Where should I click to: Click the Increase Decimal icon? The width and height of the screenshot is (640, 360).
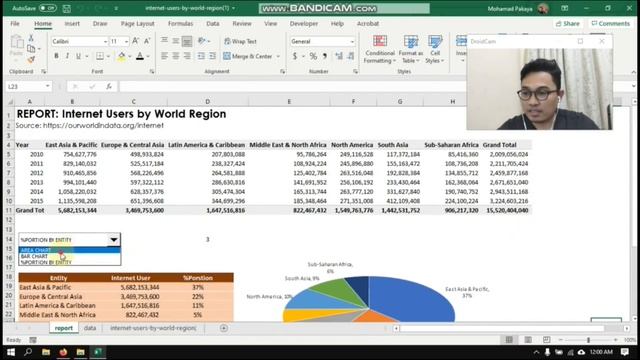(x=339, y=56)
